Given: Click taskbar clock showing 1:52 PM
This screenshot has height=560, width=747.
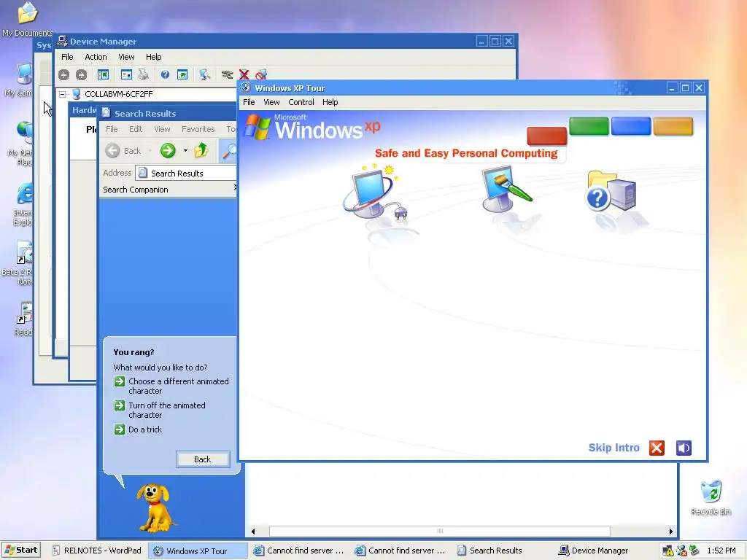Looking at the screenshot, I should [x=721, y=551].
